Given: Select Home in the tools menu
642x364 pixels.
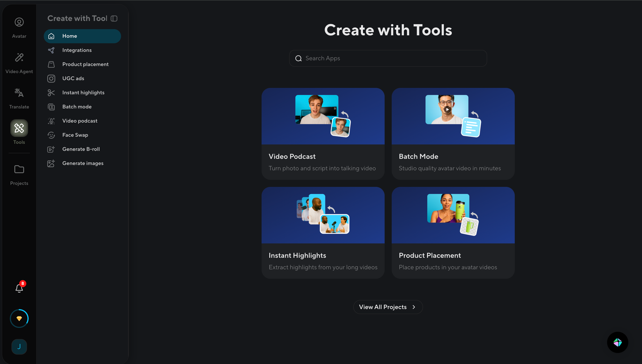Looking at the screenshot, I should pyautogui.click(x=82, y=36).
